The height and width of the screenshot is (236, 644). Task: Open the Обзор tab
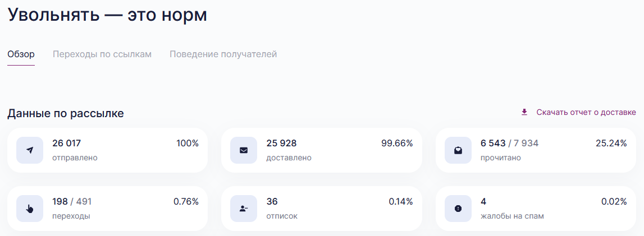pyautogui.click(x=21, y=54)
